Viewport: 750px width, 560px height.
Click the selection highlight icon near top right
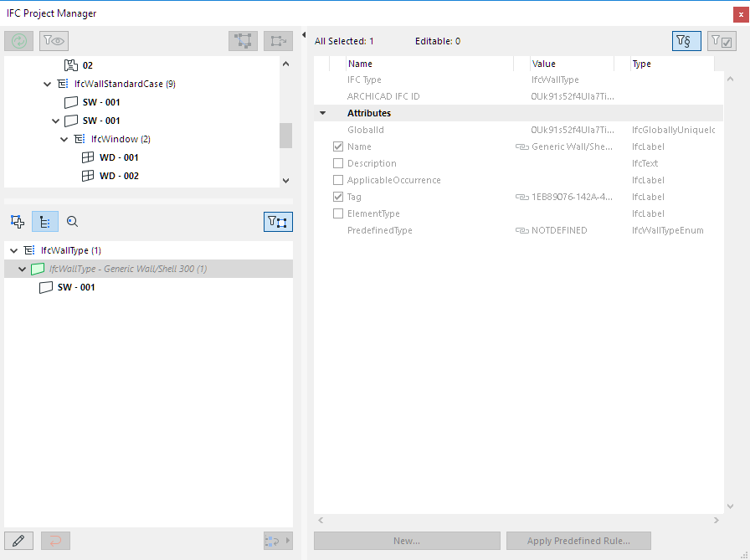click(x=243, y=39)
